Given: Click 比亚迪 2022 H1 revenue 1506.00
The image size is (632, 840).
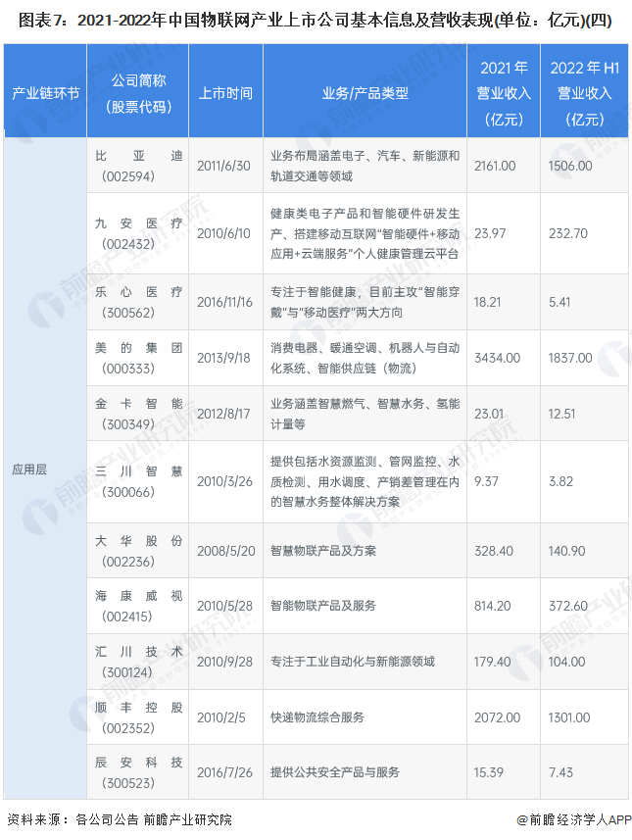Looking at the screenshot, I should [570, 166].
